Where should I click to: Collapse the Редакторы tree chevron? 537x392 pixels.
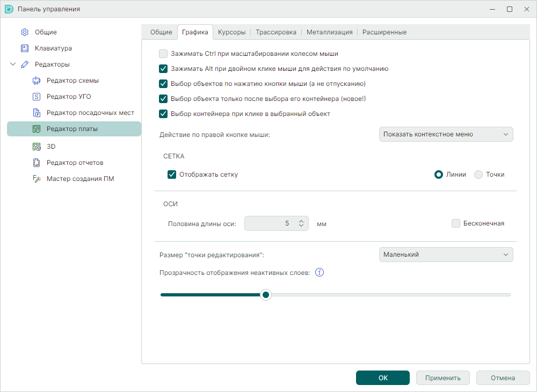pyautogui.click(x=13, y=64)
